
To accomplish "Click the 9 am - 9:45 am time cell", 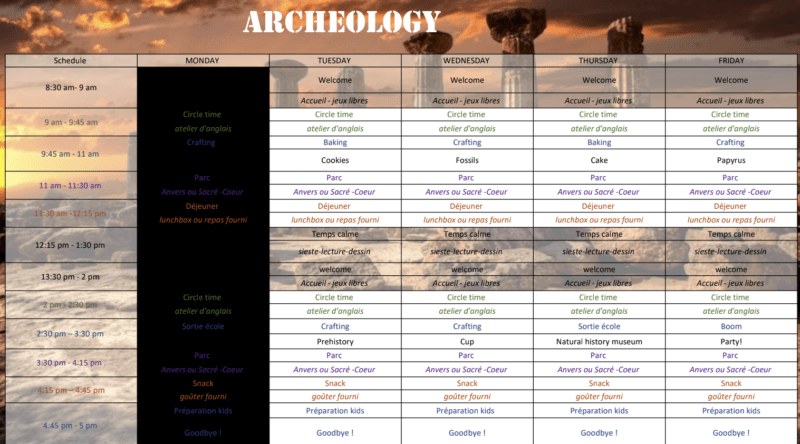I will click(71, 122).
